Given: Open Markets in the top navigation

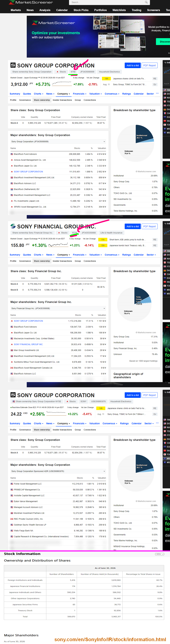Looking at the screenshot, I should tap(16, 10).
